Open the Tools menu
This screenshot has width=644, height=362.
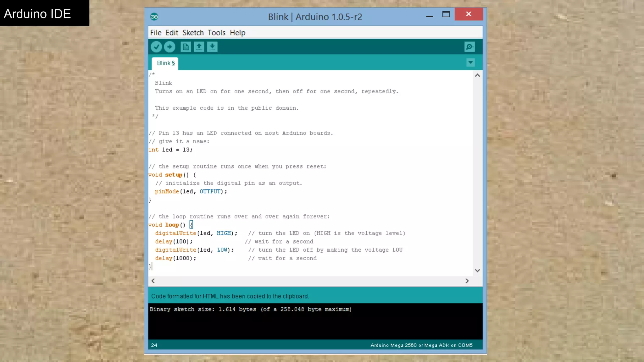[216, 33]
